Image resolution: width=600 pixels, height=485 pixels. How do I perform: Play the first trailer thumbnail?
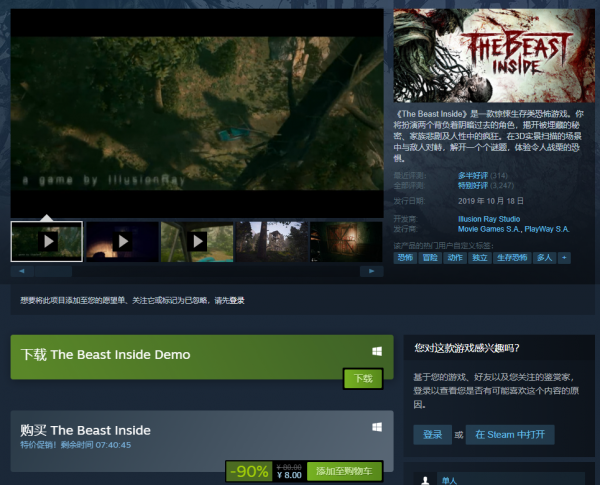coord(47,242)
